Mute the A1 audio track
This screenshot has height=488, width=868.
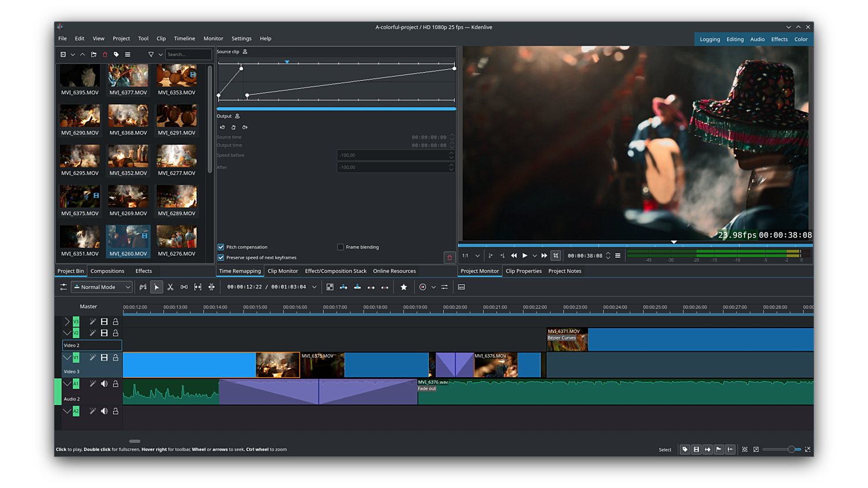point(104,384)
